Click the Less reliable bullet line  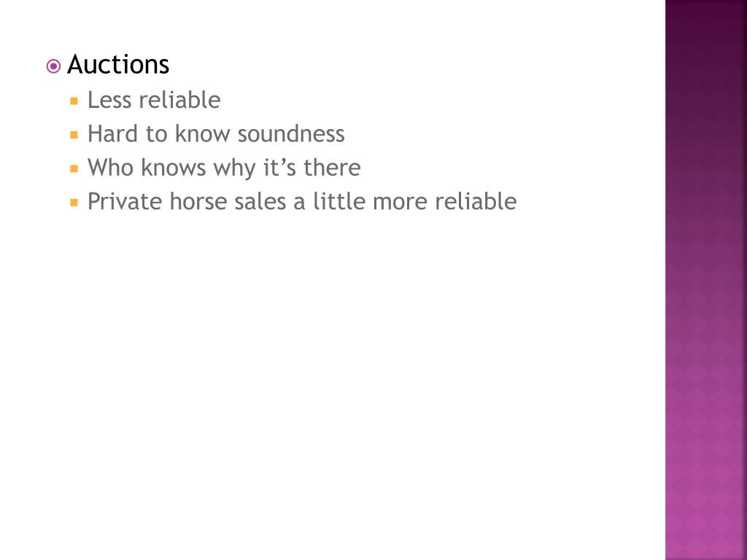tap(154, 100)
